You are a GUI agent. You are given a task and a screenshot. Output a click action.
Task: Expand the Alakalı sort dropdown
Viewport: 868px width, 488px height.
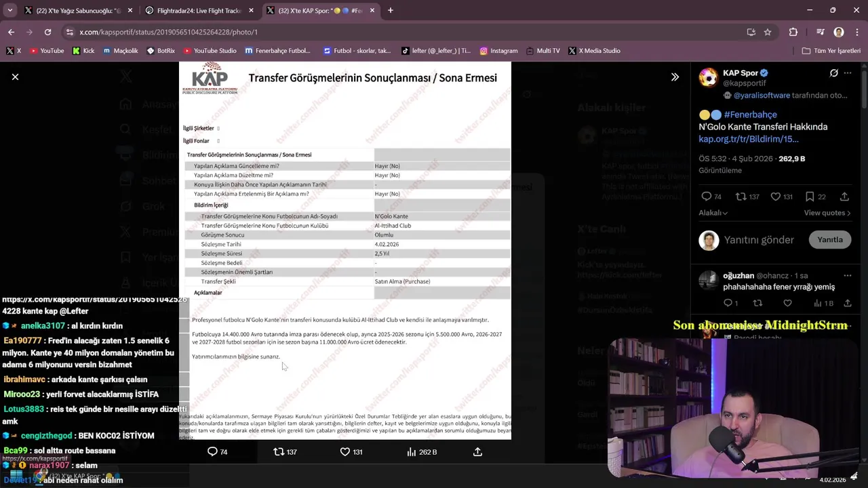click(x=713, y=213)
